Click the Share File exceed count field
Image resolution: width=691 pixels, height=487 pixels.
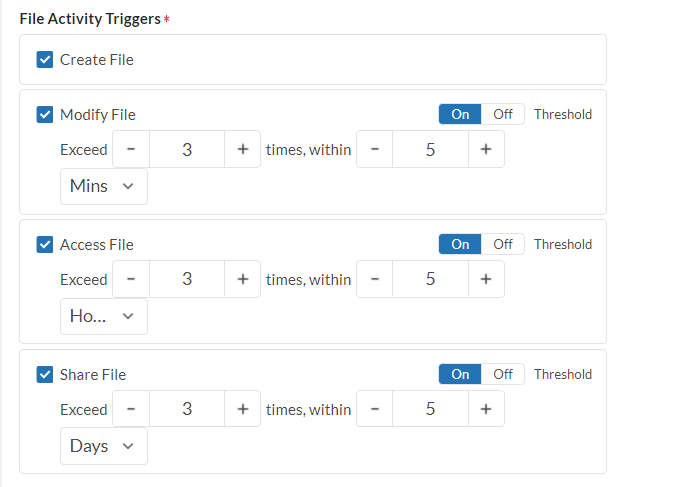click(x=187, y=409)
